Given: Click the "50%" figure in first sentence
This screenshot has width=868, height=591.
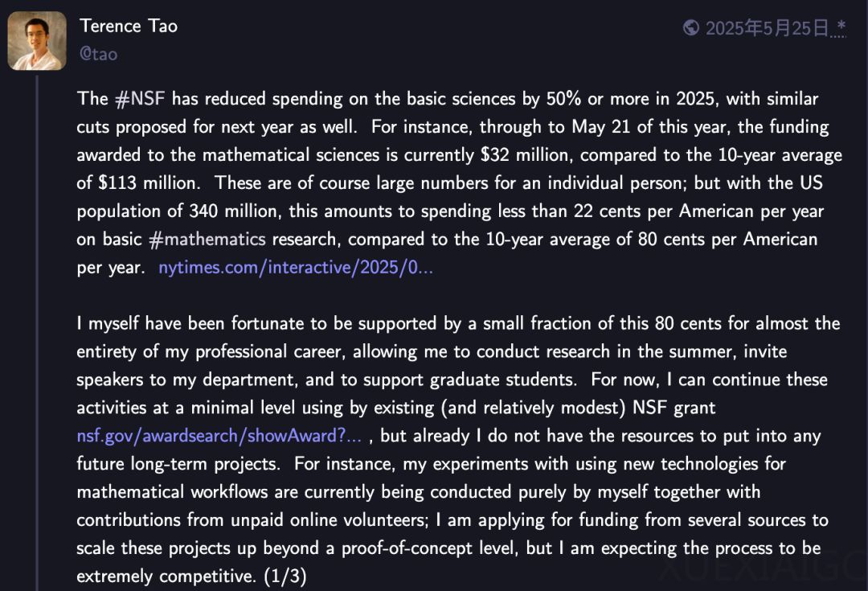Looking at the screenshot, I should click(x=563, y=99).
